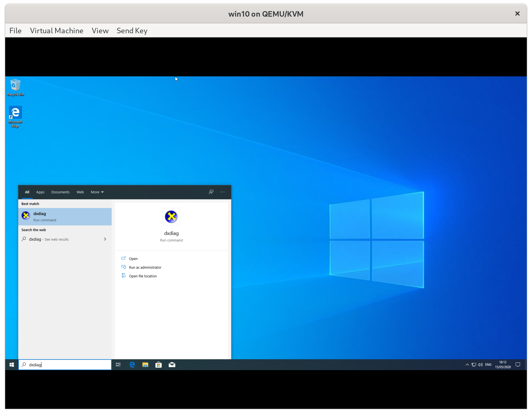
Task: Open the Mail app from the taskbar
Action: (x=172, y=364)
